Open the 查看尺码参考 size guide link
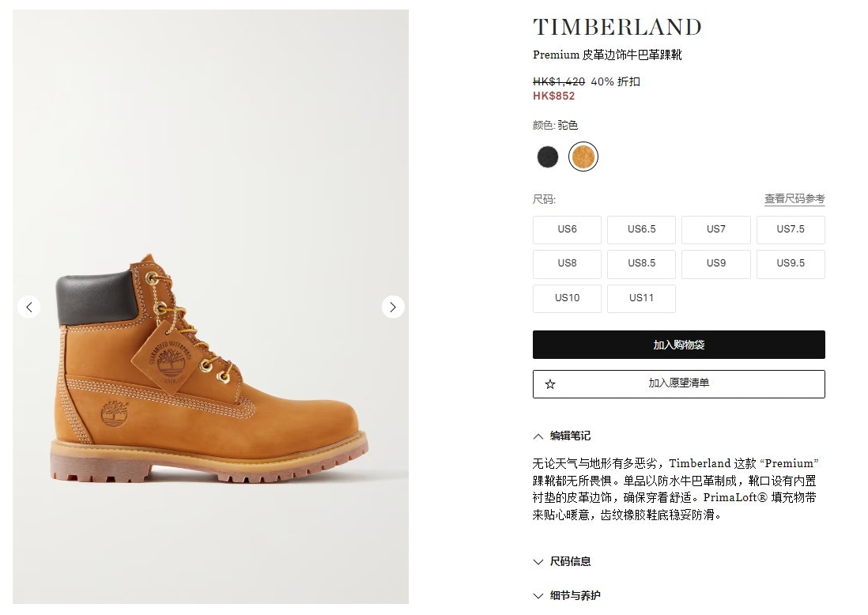868x615 pixels. click(x=794, y=198)
